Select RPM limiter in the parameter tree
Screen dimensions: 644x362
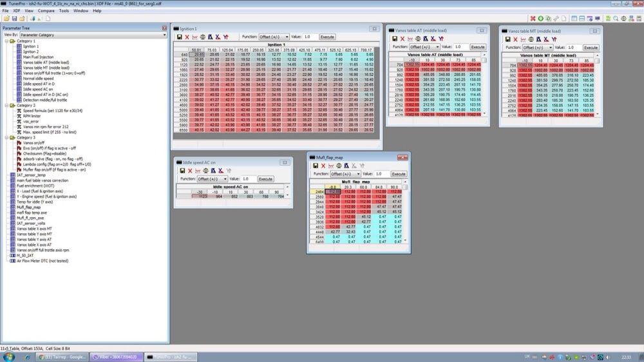point(32,116)
